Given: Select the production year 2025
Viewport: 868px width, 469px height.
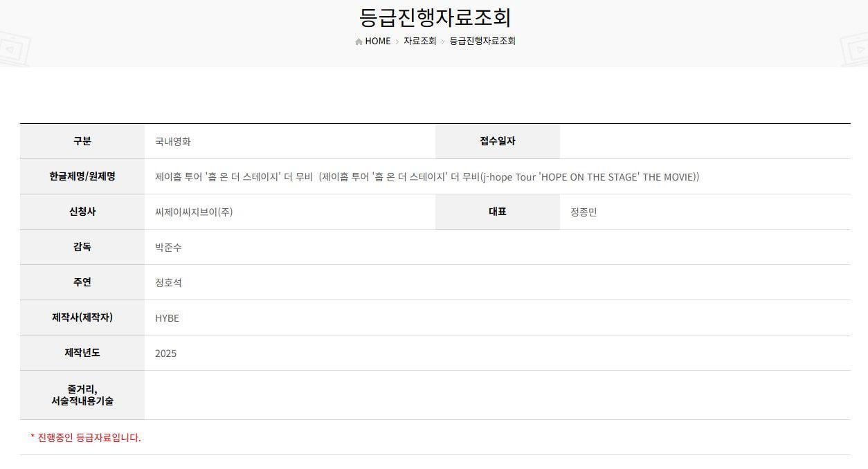Looking at the screenshot, I should coord(165,353).
